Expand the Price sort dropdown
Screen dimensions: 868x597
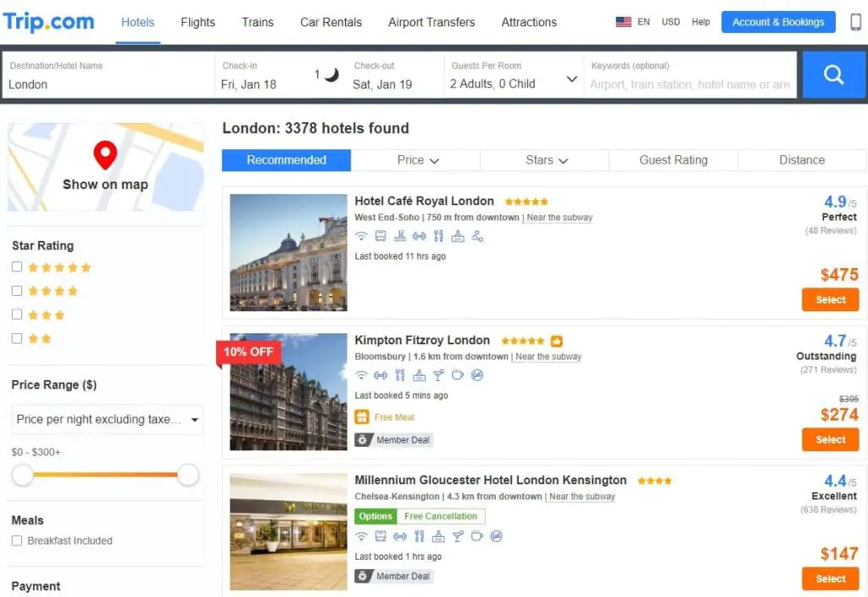point(415,160)
